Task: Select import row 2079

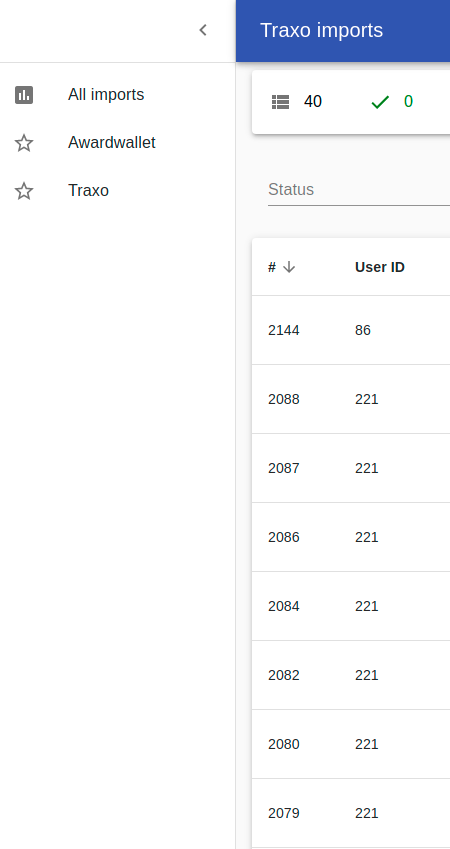Action: pyautogui.click(x=351, y=813)
